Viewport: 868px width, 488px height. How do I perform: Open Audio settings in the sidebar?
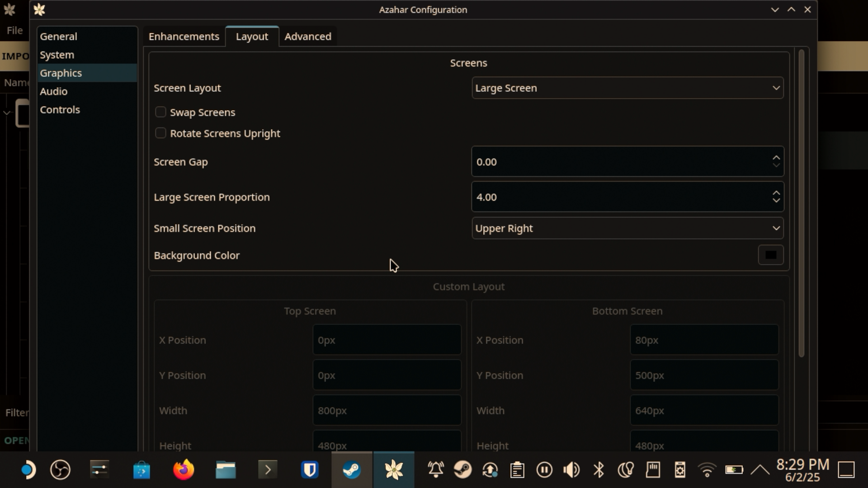(x=87, y=91)
